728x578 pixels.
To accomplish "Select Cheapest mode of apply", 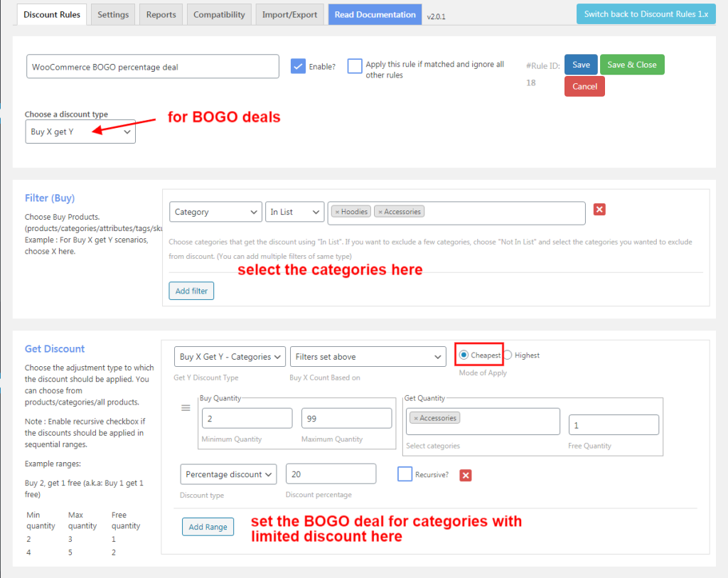I will 464,355.
